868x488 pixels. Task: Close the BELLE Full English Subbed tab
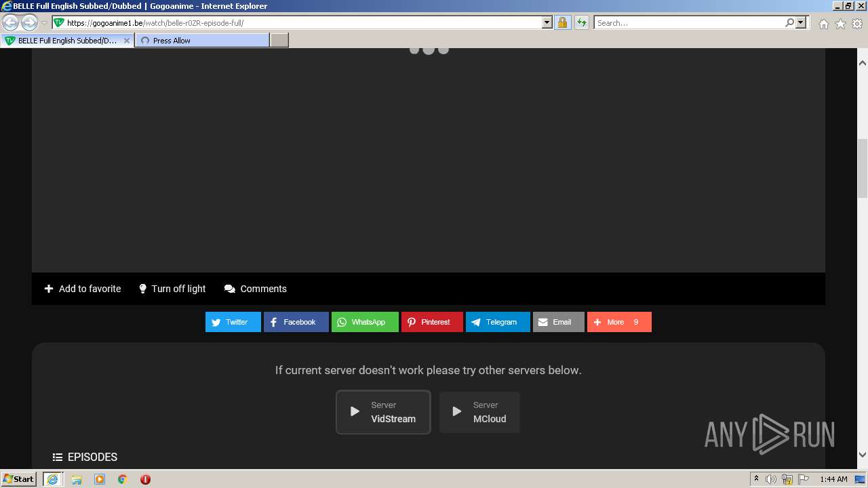(x=127, y=41)
